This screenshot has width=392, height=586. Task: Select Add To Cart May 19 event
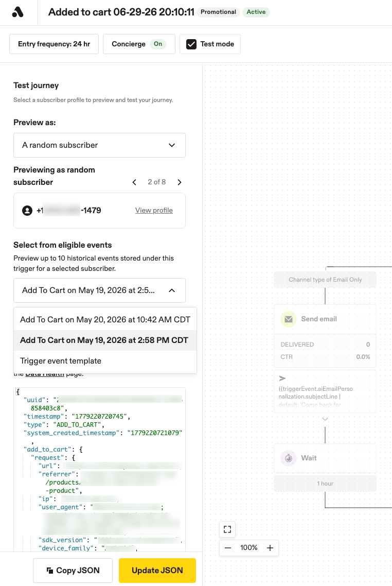(105, 340)
